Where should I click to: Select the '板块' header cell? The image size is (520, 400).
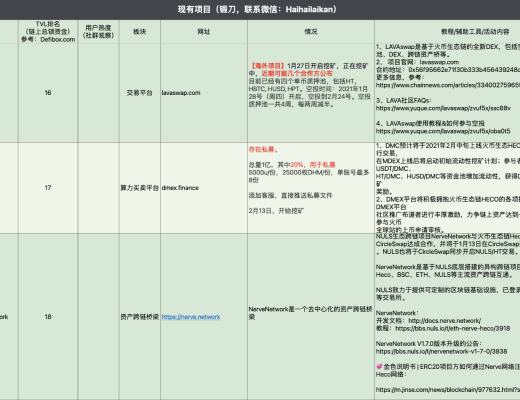[140, 32]
